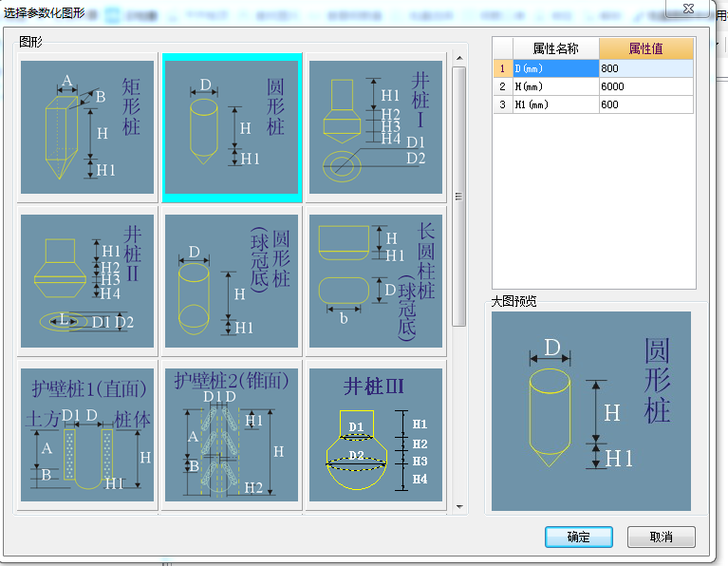This screenshot has width=728, height=566.
Task: Click the 取消 button
Action: (662, 537)
